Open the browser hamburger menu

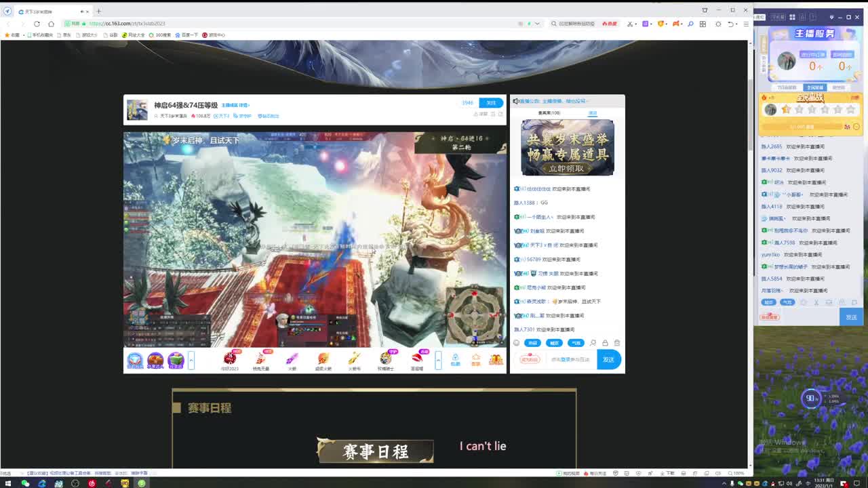[x=746, y=24]
